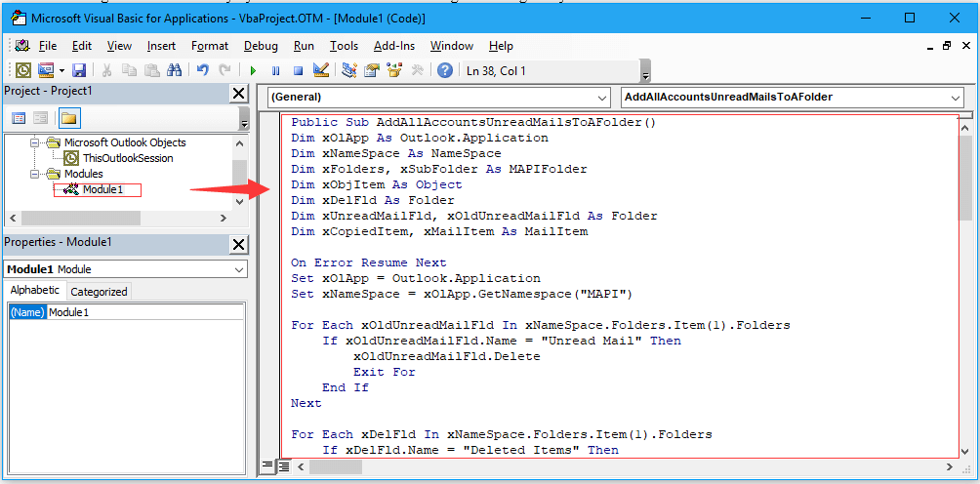The image size is (980, 484).
Task: Open the Run menu
Action: click(x=304, y=46)
